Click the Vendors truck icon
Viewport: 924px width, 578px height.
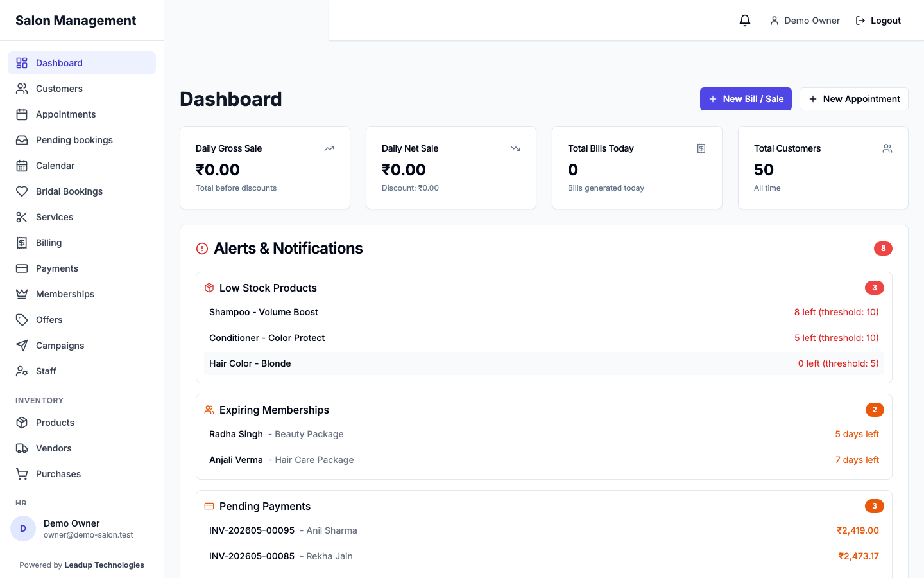pyautogui.click(x=22, y=448)
